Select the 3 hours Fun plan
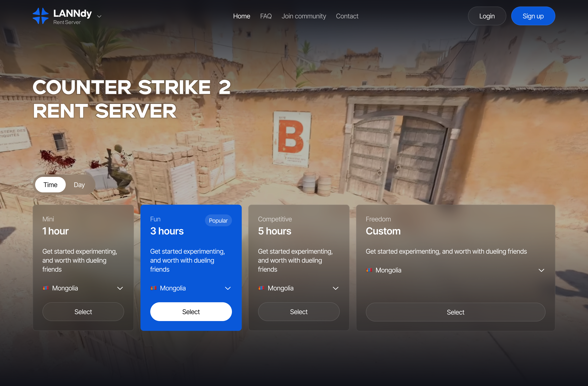 [x=191, y=312]
